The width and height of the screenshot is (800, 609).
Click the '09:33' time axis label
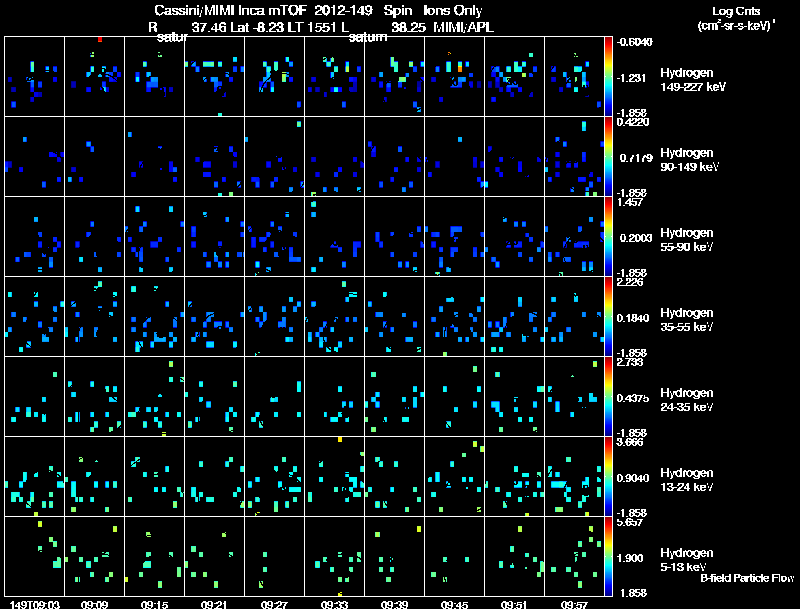point(334,604)
